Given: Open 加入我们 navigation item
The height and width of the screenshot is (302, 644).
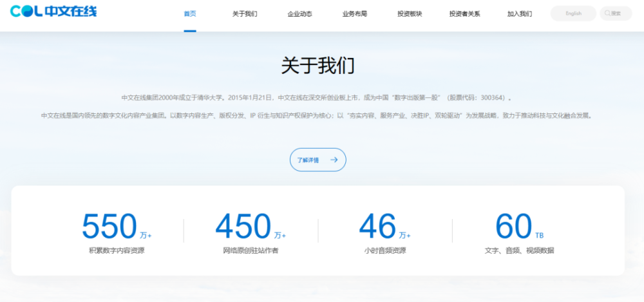Looking at the screenshot, I should coord(520,14).
